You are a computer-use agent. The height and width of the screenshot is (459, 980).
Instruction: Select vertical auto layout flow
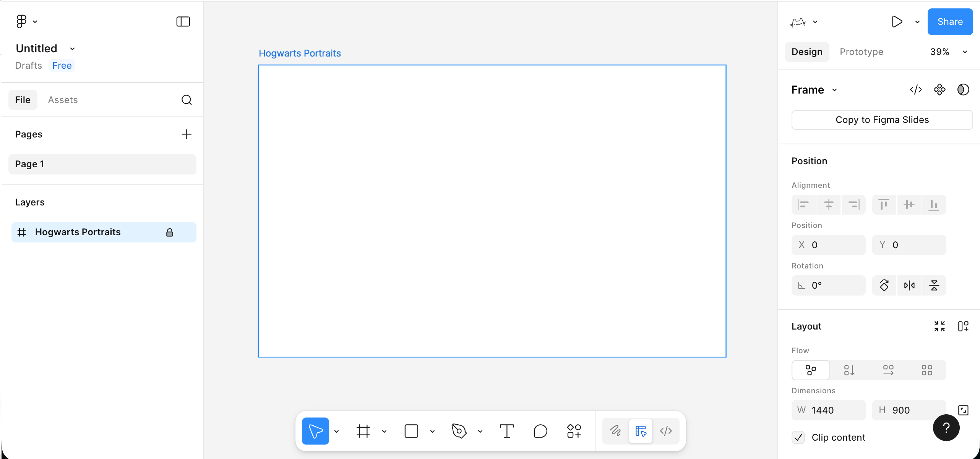pos(849,370)
